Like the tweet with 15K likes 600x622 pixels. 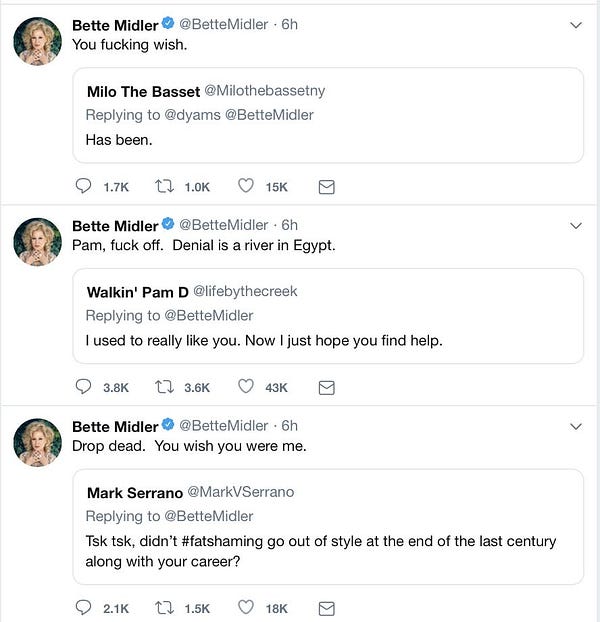pyautogui.click(x=245, y=186)
